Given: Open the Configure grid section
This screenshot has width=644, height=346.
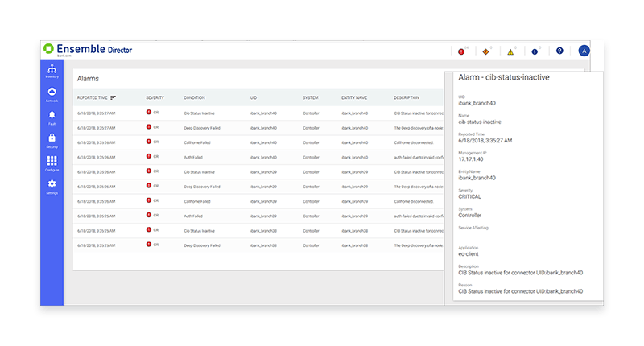Looking at the screenshot, I should 52,163.
